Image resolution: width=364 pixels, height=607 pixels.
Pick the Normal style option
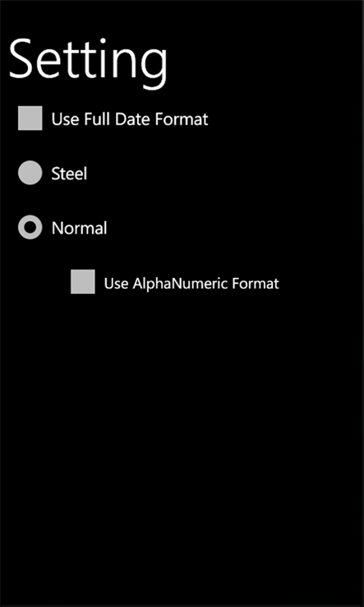coord(30,227)
